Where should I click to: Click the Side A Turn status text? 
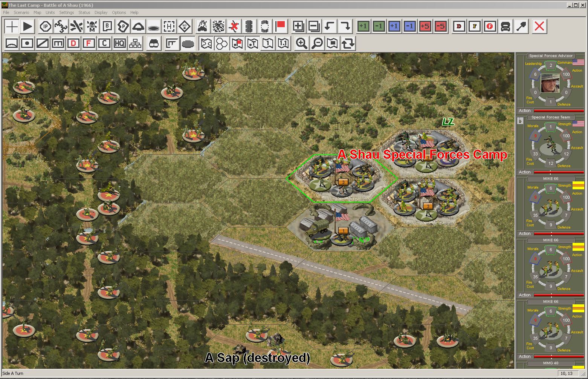[13, 373]
